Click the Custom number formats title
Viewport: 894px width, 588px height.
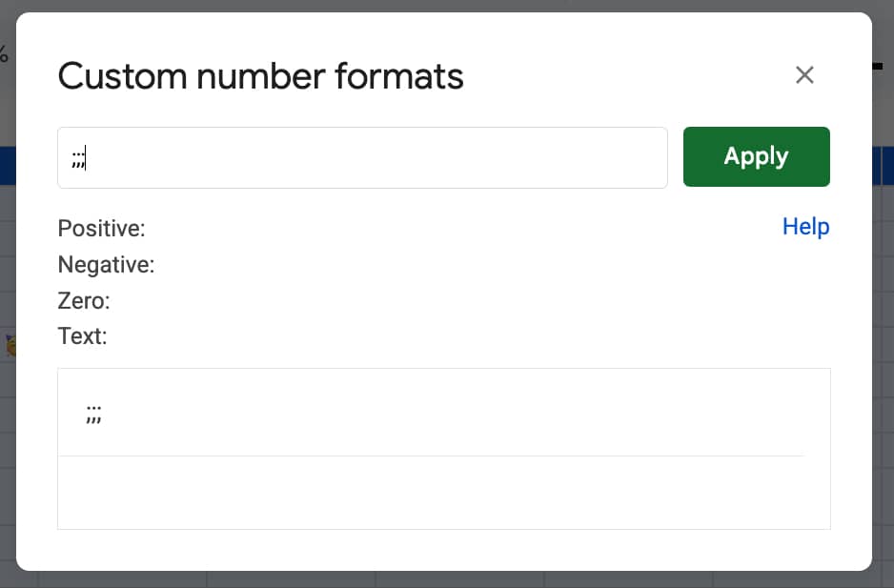click(260, 76)
